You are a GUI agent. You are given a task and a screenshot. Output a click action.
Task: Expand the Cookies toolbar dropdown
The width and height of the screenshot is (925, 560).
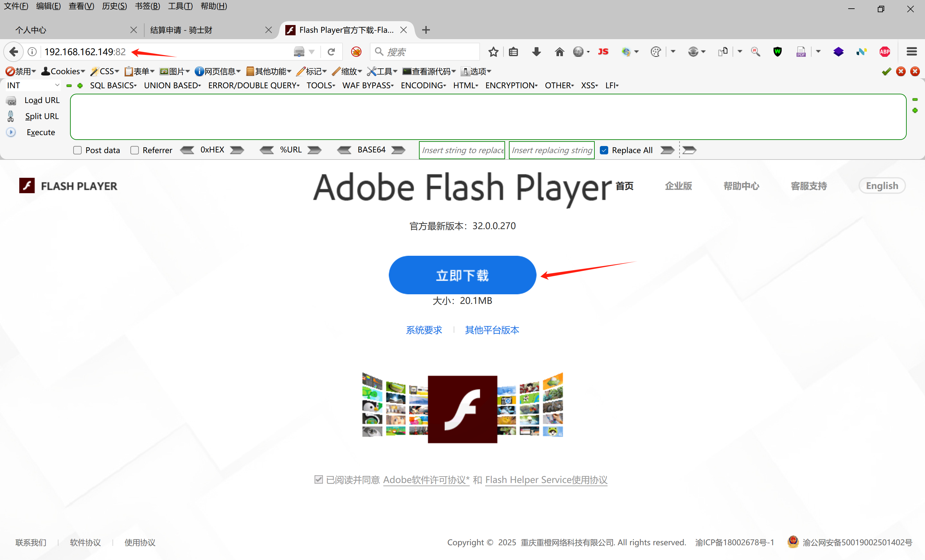tap(63, 71)
